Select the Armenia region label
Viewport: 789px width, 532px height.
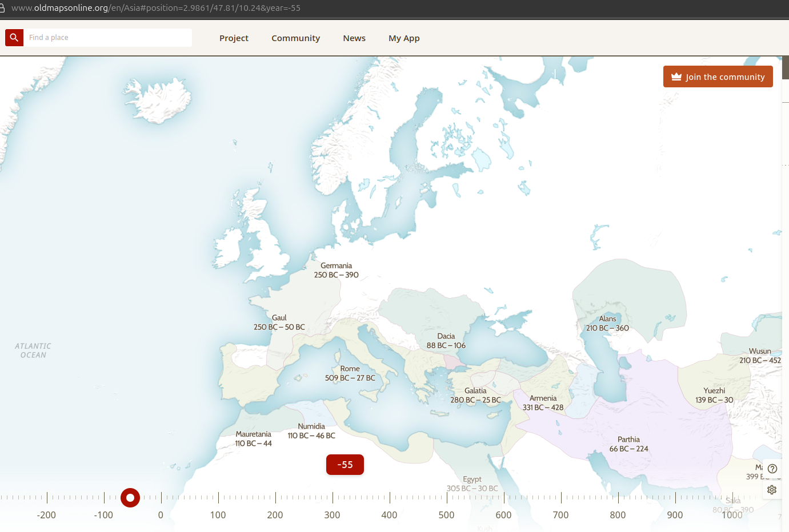[543, 402]
